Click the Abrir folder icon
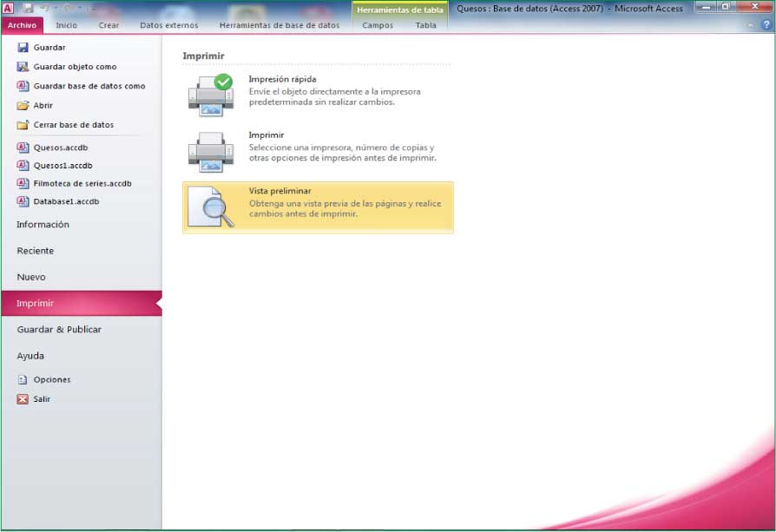 coord(23,106)
